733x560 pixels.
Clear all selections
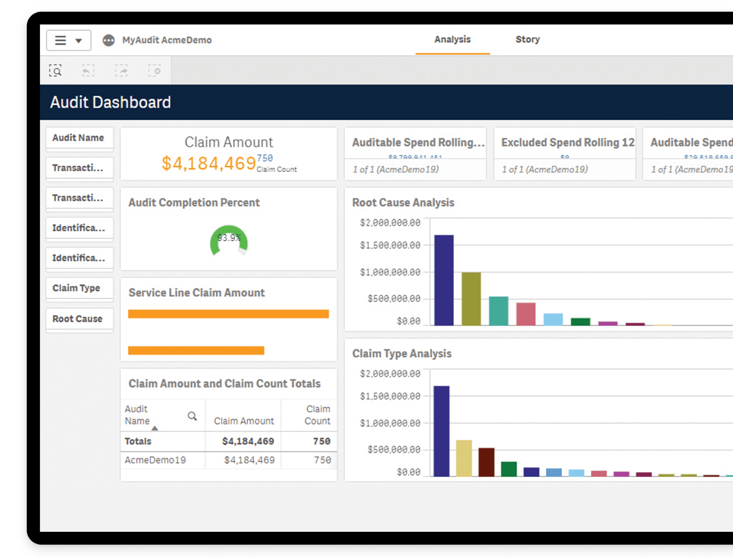pos(154,71)
